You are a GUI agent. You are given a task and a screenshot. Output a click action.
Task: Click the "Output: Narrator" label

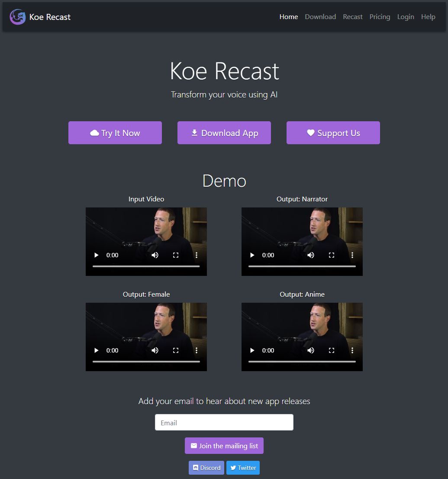tap(302, 199)
